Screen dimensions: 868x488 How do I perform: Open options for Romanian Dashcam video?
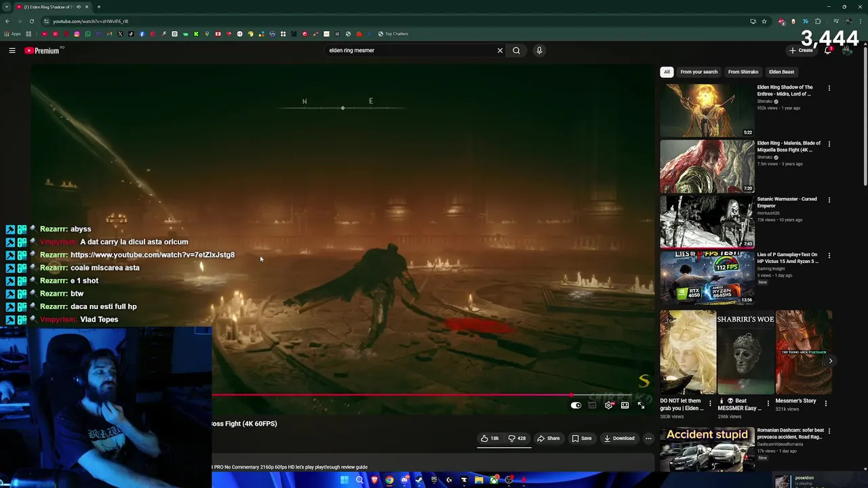(829, 431)
